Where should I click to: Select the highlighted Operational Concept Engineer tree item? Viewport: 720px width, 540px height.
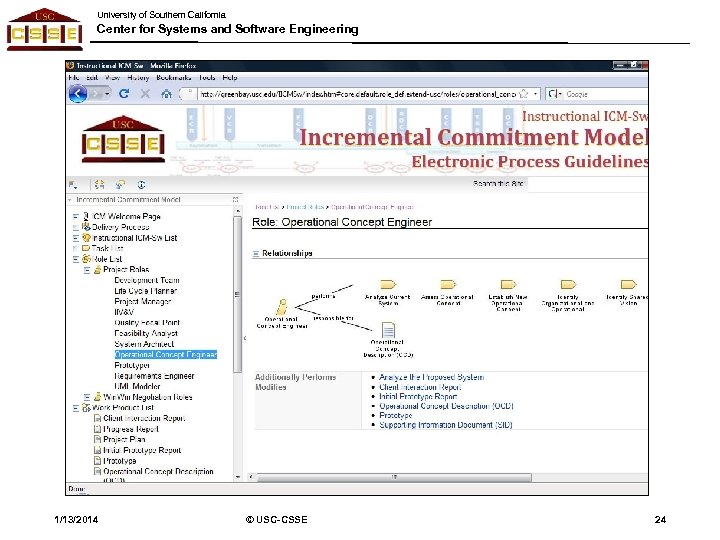pyautogui.click(x=166, y=354)
